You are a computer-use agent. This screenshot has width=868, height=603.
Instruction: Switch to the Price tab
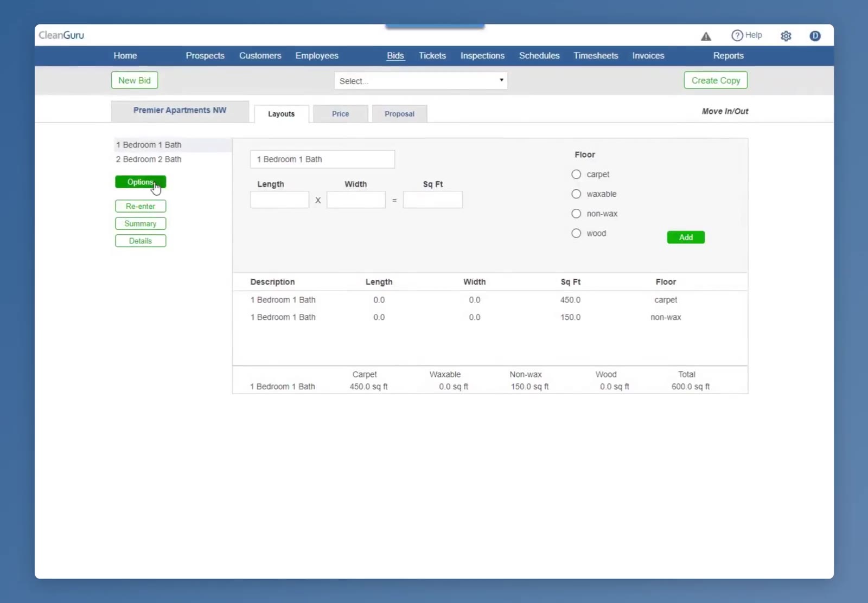[341, 114]
